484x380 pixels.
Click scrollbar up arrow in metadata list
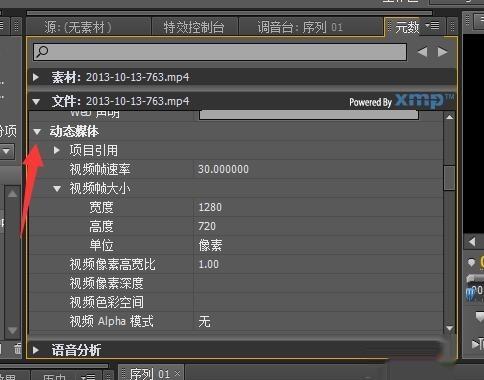[450, 117]
